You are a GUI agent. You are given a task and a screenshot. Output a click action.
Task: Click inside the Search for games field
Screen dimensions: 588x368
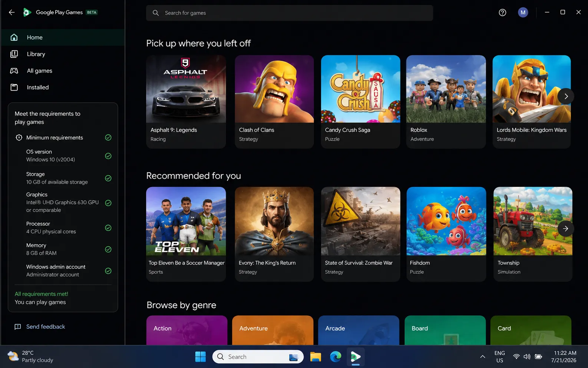290,13
